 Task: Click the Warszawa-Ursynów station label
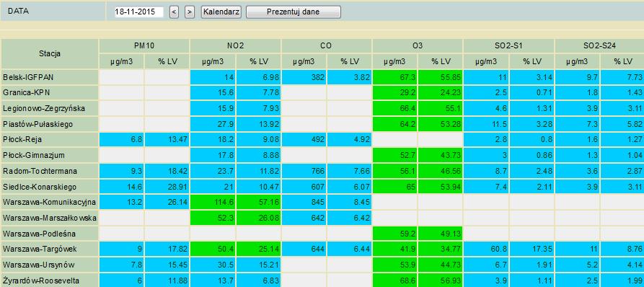tap(50, 265)
